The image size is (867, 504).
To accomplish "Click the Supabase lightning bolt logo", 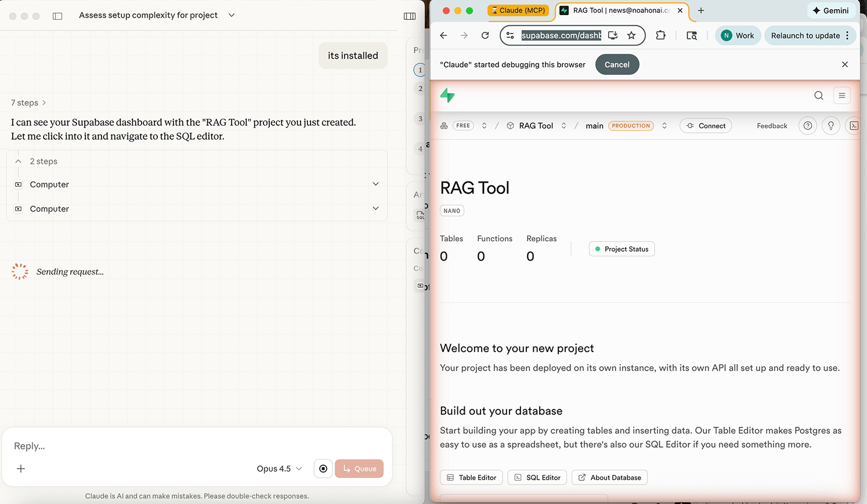I will [x=447, y=95].
